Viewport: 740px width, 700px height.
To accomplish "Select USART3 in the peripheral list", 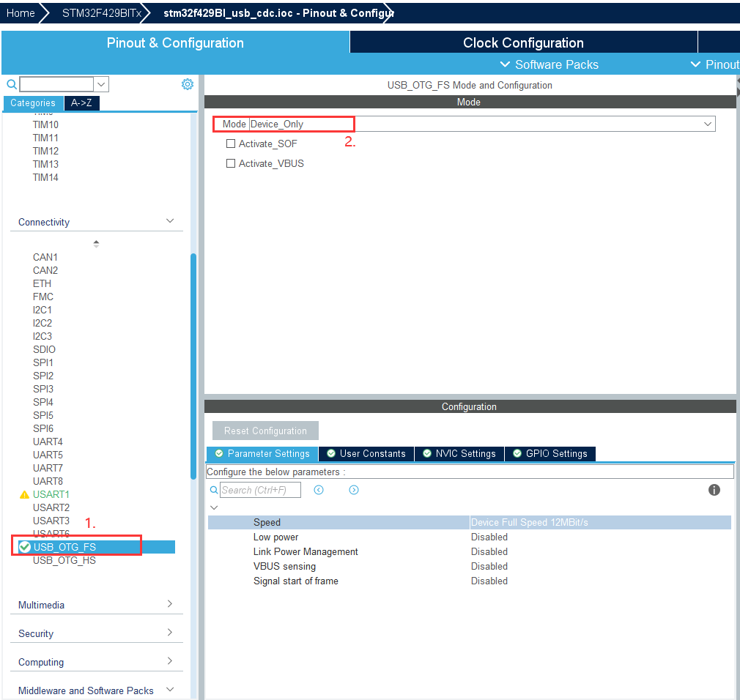I will point(51,521).
